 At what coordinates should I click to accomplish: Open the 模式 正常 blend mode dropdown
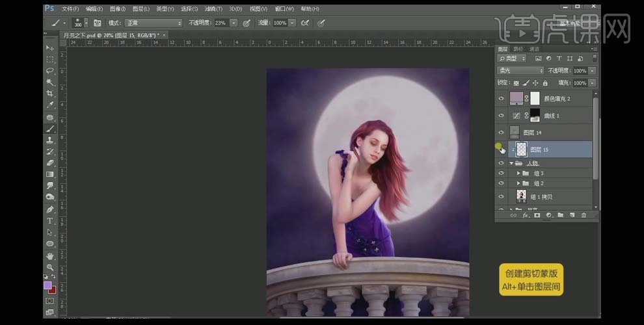coord(154,23)
